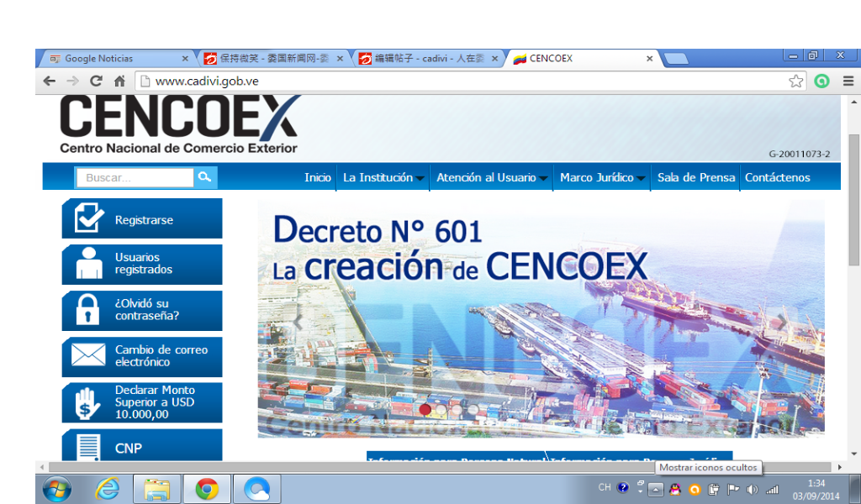Image resolution: width=861 pixels, height=504 pixels.
Task: Click the network signal tray icon
Action: tap(772, 489)
